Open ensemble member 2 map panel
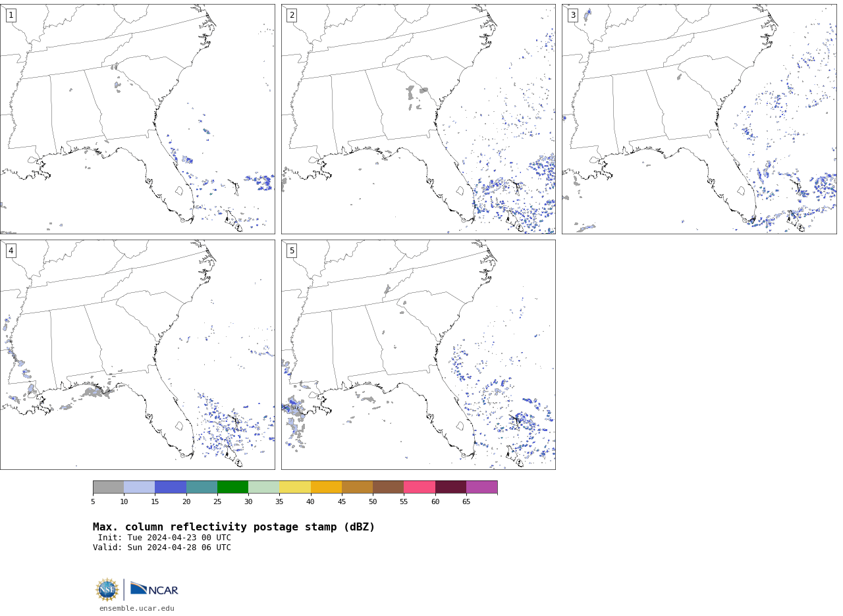Image resolution: width=843 pixels, height=616 pixels. click(418, 119)
